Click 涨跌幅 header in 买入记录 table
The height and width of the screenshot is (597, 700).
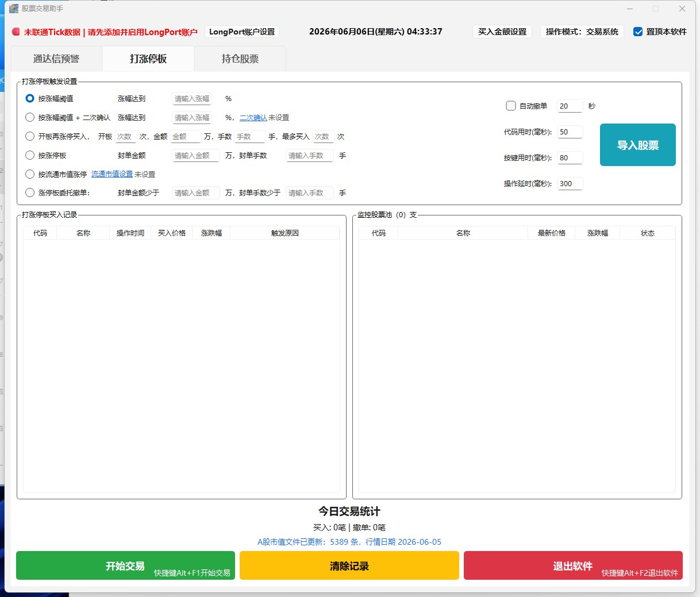(211, 233)
